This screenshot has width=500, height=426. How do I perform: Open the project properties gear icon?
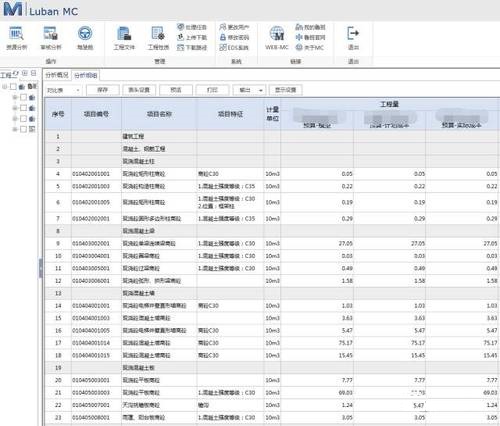(158, 38)
